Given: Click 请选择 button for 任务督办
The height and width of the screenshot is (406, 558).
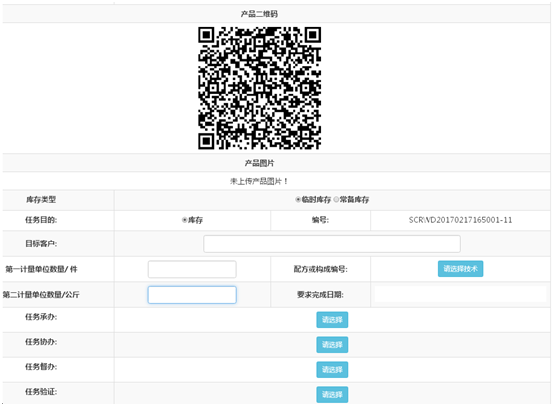Looking at the screenshot, I should [x=332, y=370].
